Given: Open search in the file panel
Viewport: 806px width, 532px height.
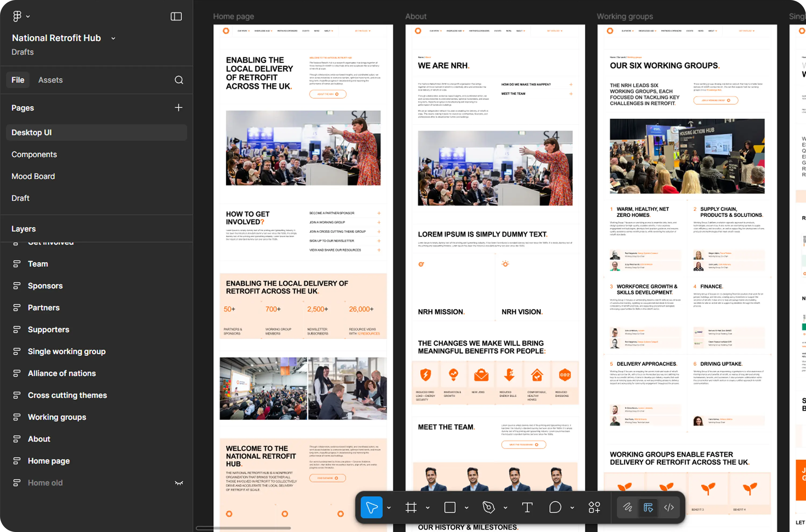Looking at the screenshot, I should click(x=179, y=80).
